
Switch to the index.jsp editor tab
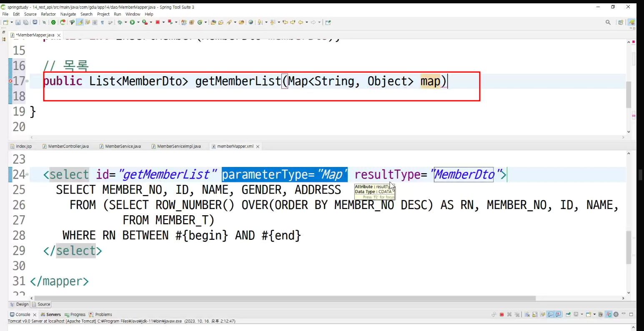(21, 147)
